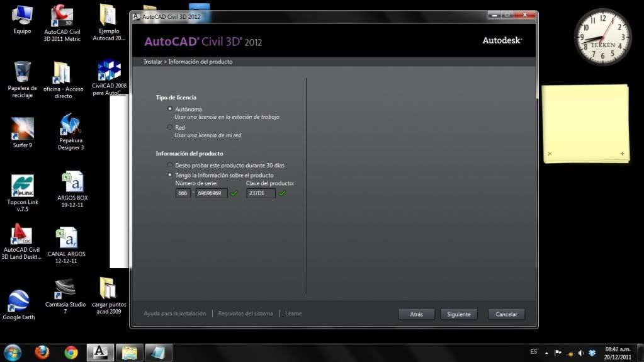Click the Atrás button
Image resolution: width=644 pixels, height=362 pixels.
(x=416, y=314)
